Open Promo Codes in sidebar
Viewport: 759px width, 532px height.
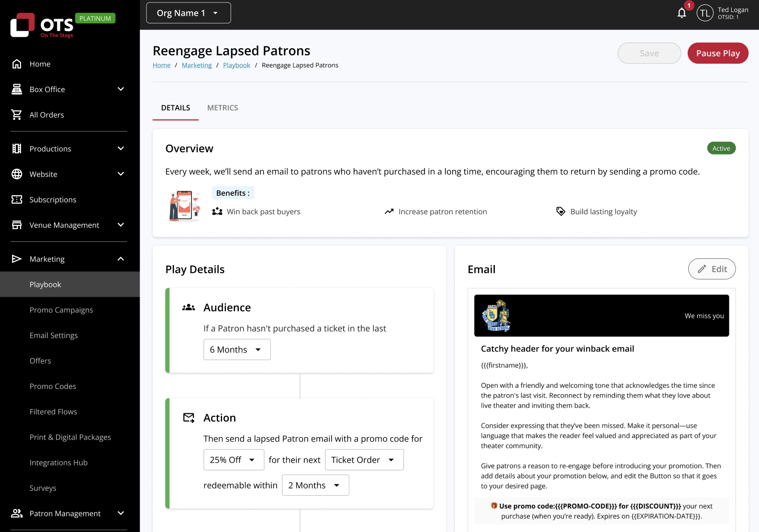pos(53,386)
